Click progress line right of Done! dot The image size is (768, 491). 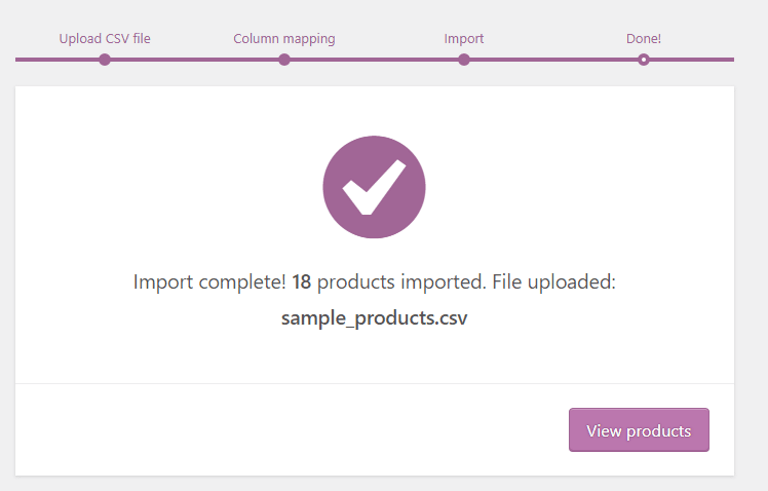(x=692, y=60)
